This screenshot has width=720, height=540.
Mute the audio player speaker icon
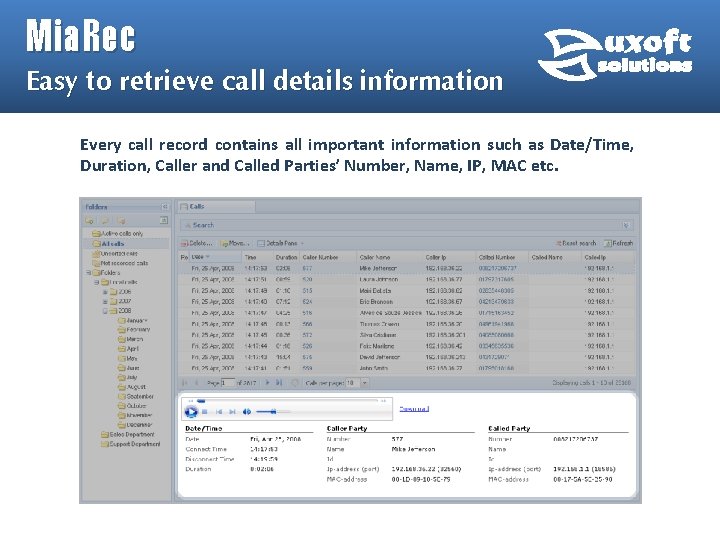(x=247, y=412)
